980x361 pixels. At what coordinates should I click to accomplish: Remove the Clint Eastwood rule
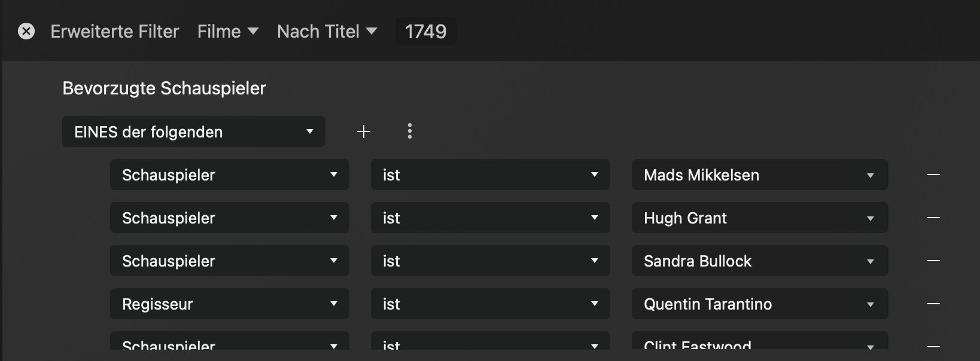pos(933,345)
